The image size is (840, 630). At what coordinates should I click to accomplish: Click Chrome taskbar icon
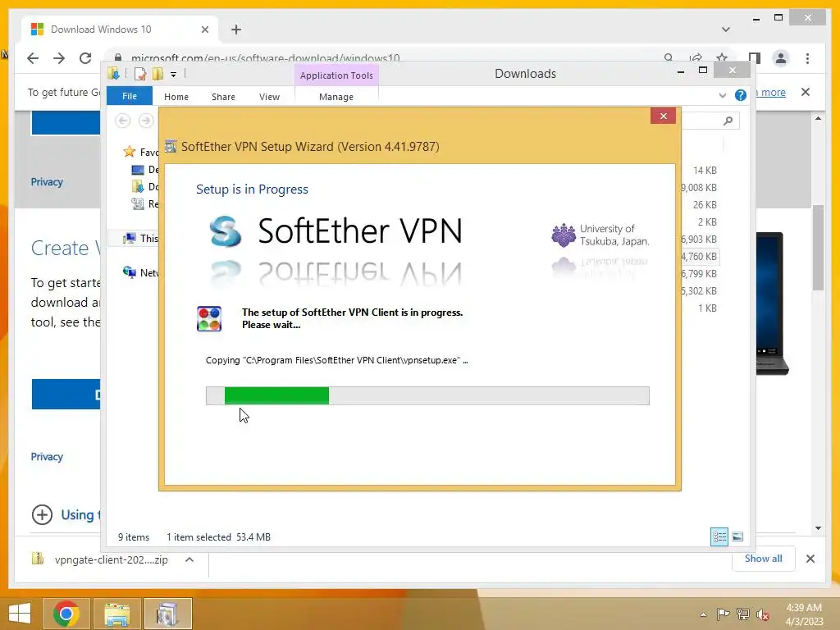(x=66, y=614)
